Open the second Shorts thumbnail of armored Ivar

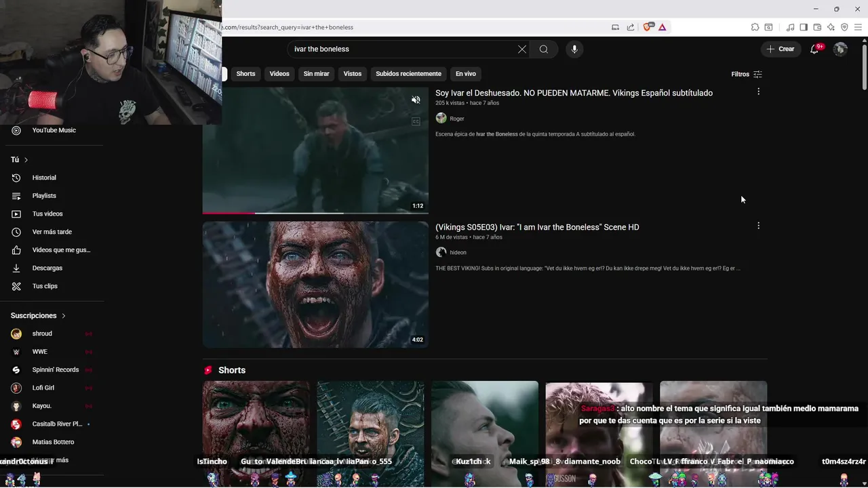pos(370,434)
